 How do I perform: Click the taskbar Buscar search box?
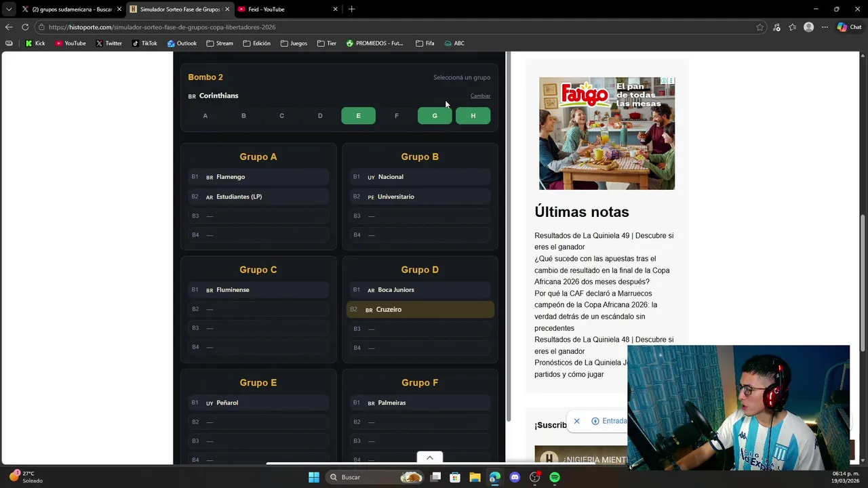[x=375, y=477]
